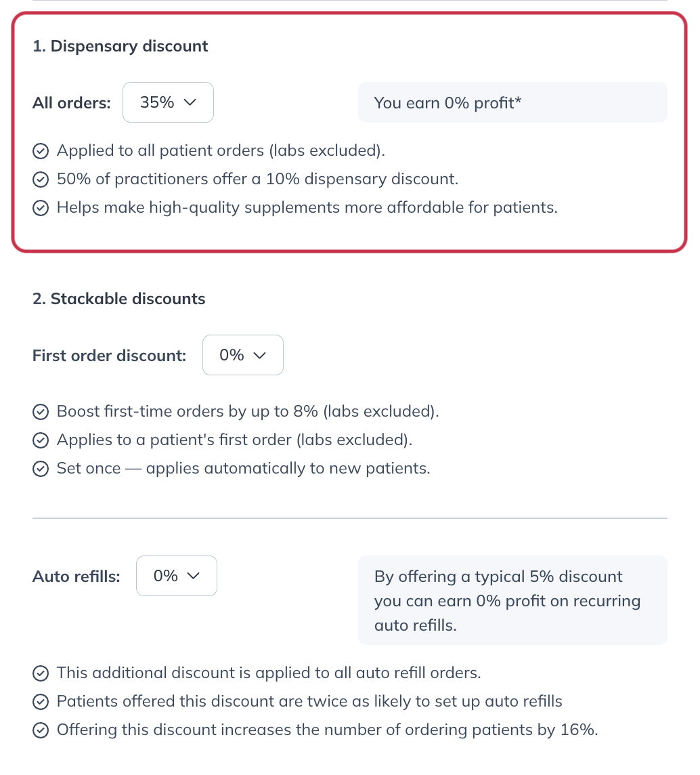The height and width of the screenshot is (775, 700).
Task: Click the "All orders:" label
Action: coord(72,103)
